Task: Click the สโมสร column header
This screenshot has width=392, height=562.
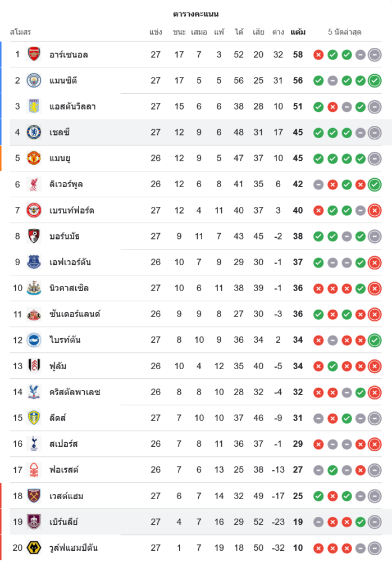Action: click(20, 32)
